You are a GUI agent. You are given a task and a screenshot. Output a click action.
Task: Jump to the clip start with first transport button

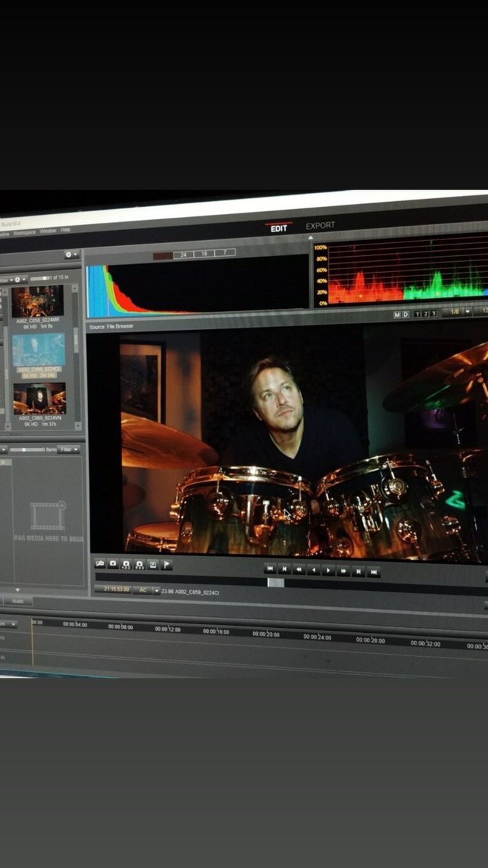[270, 569]
